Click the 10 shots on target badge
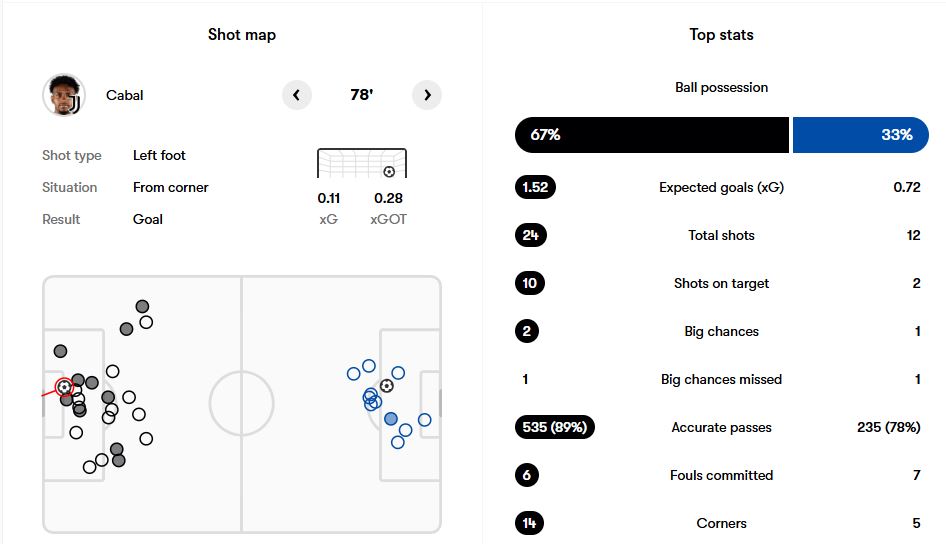Image resolution: width=946 pixels, height=544 pixels. pyautogui.click(x=530, y=283)
